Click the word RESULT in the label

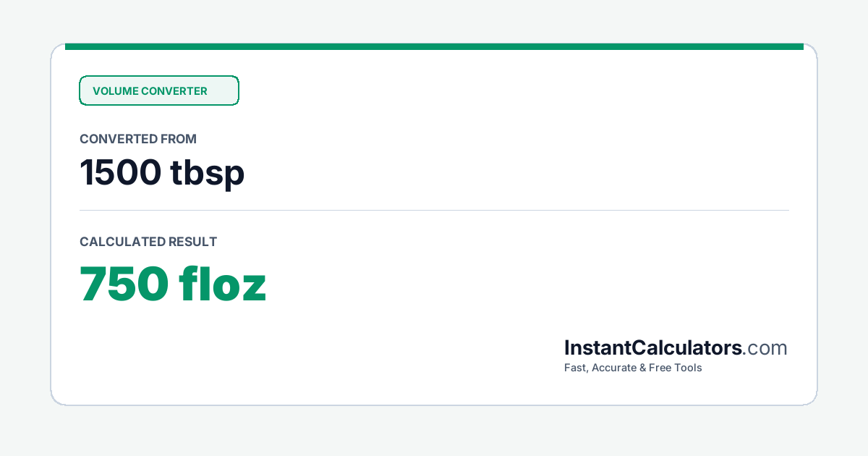pyautogui.click(x=192, y=242)
